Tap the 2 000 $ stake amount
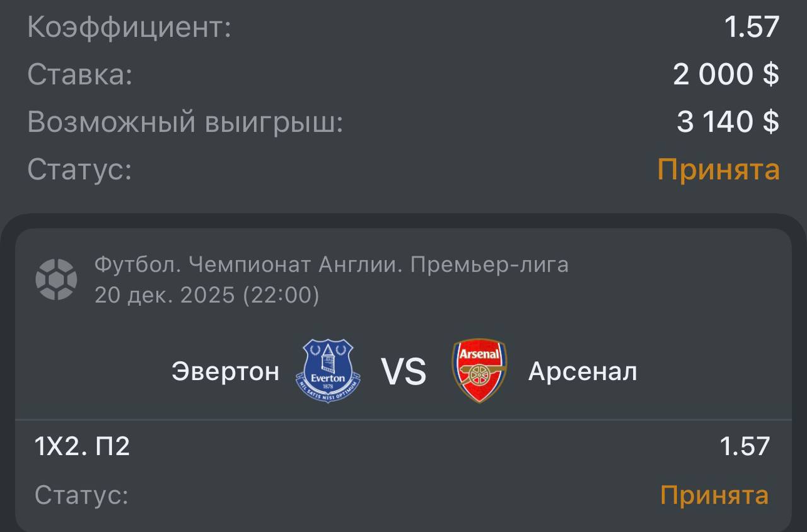This screenshot has width=807, height=532. tap(726, 74)
